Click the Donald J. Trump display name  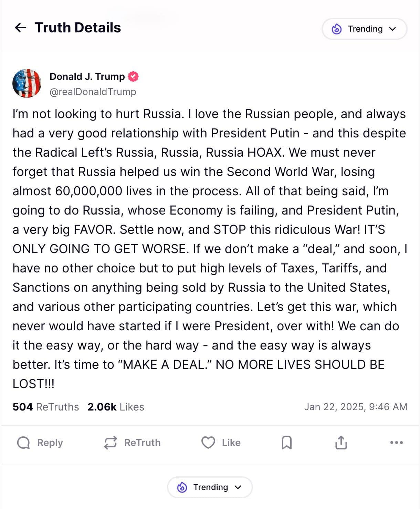click(87, 76)
